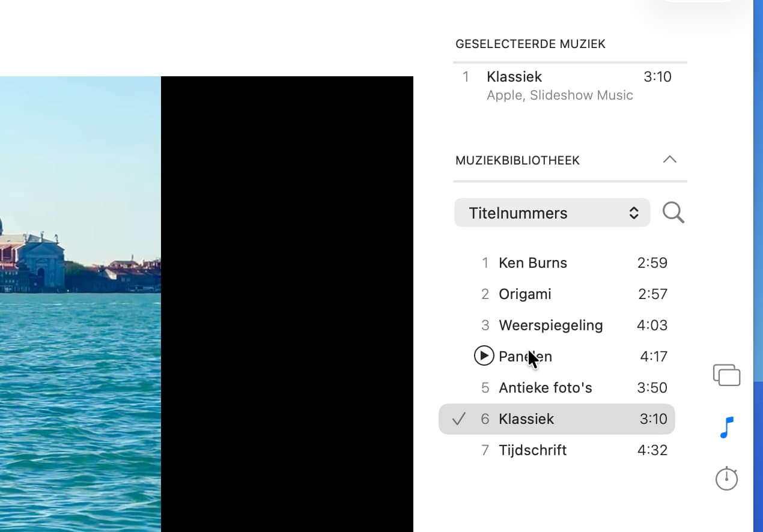Click the checkmark next to Klassiek
The width and height of the screenshot is (763, 532).
click(458, 419)
